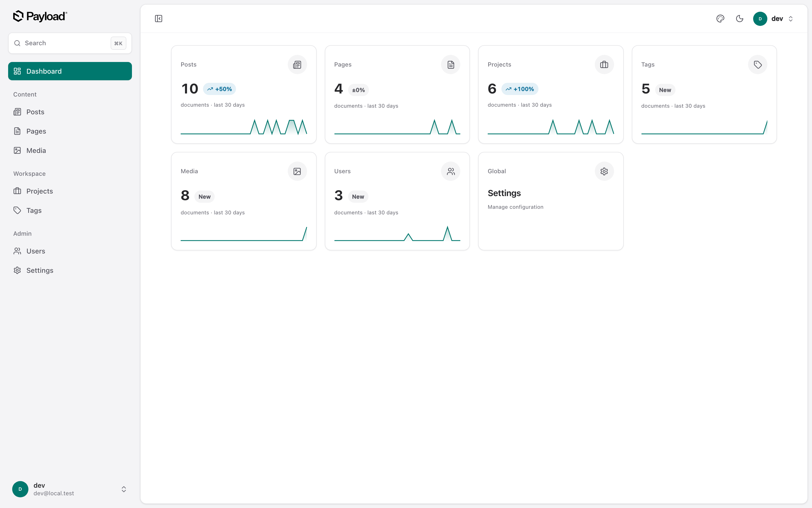
Task: Click the Pages card document icon
Action: 451,65
